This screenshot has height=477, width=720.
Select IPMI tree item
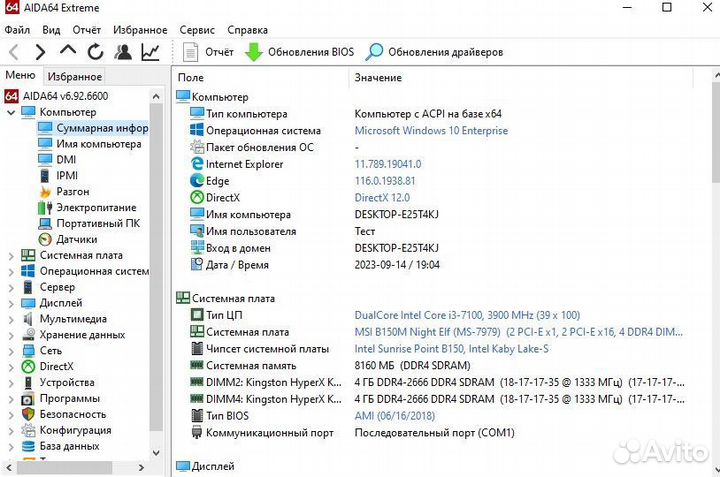[x=67, y=175]
